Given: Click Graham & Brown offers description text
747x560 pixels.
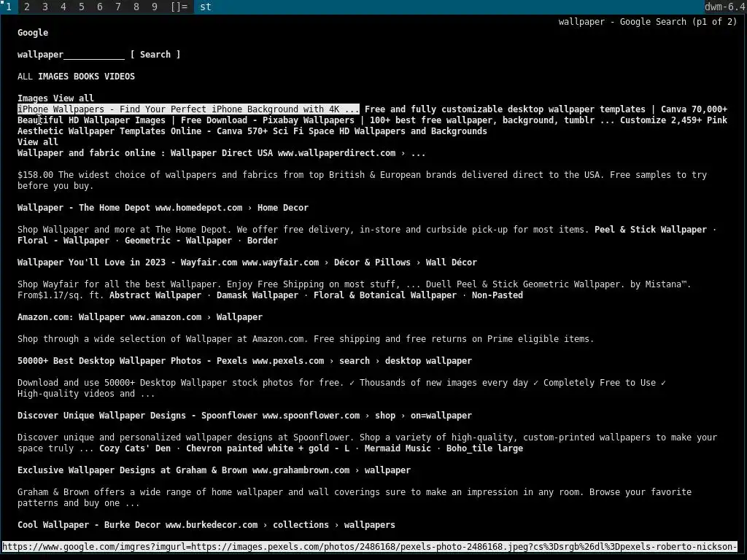Looking at the screenshot, I should click(355, 497).
